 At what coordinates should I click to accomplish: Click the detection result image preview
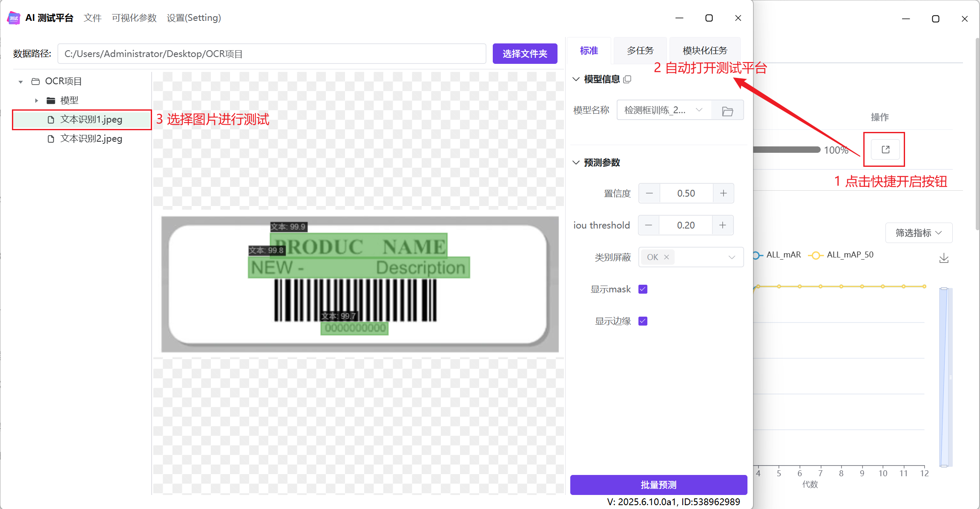coord(360,284)
